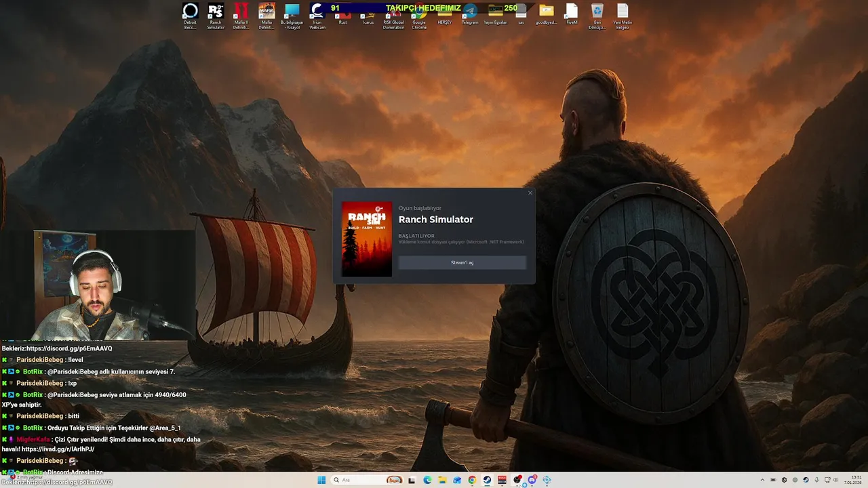
Task: Click the 'TAKİPÇİ HEDEFİMİZ' overlay text
Action: 423,8
